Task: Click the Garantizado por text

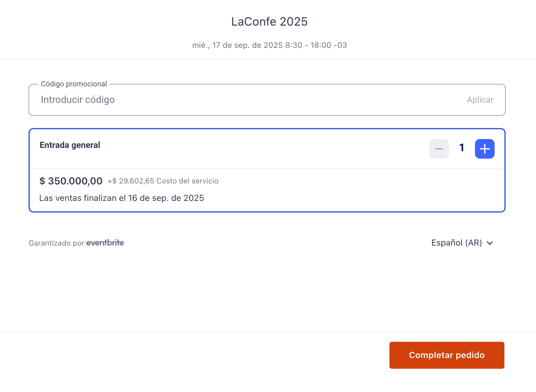Action: click(56, 243)
